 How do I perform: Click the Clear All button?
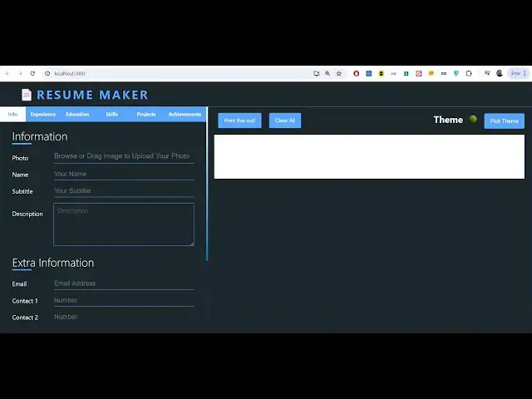[x=285, y=121]
